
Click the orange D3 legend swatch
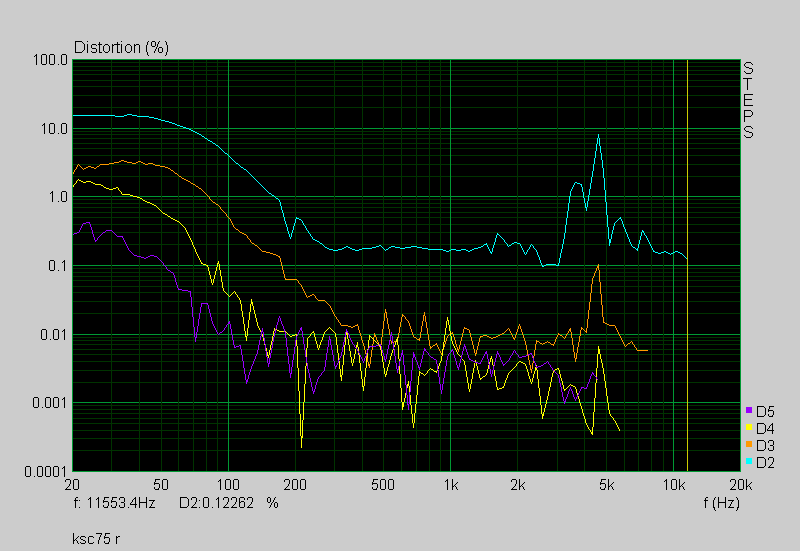tap(748, 444)
